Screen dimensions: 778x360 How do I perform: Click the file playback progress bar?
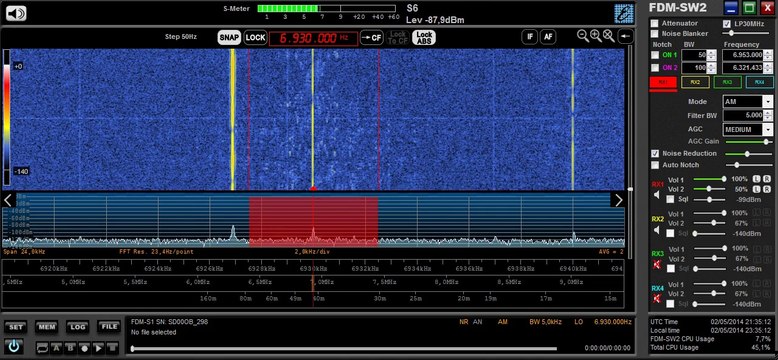coord(343,349)
